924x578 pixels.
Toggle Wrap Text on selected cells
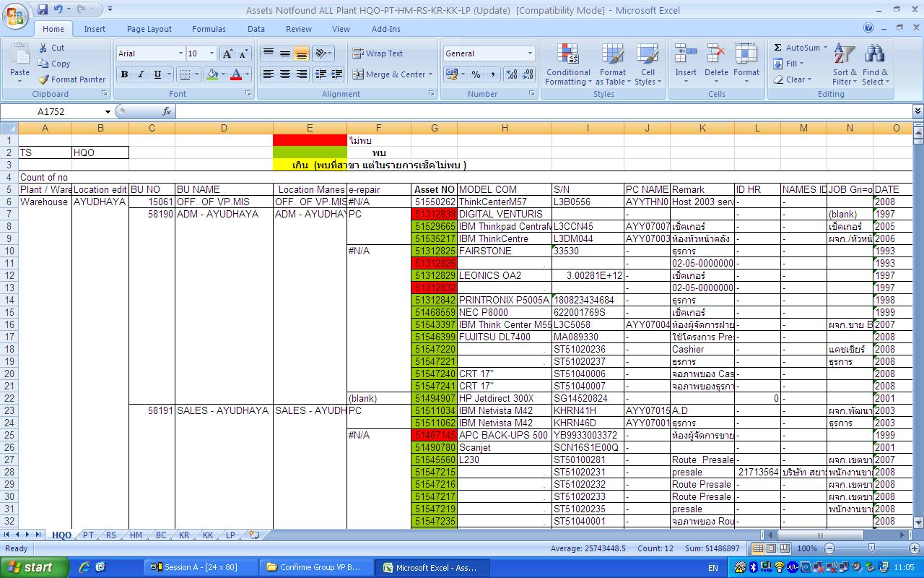click(378, 53)
